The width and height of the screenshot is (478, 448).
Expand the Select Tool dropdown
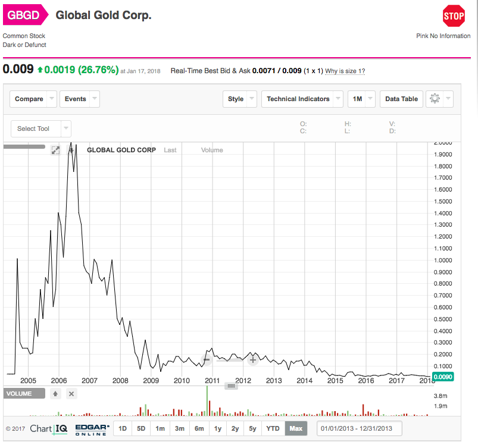pos(40,129)
